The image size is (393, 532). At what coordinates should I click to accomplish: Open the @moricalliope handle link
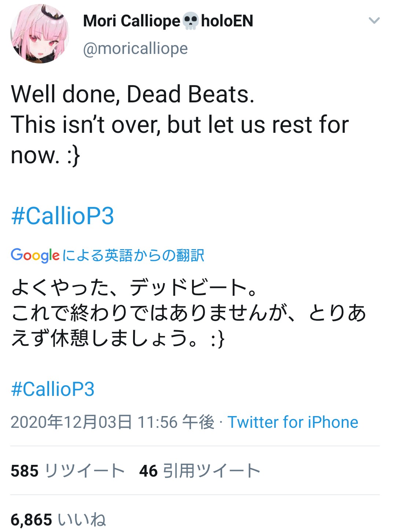135,48
